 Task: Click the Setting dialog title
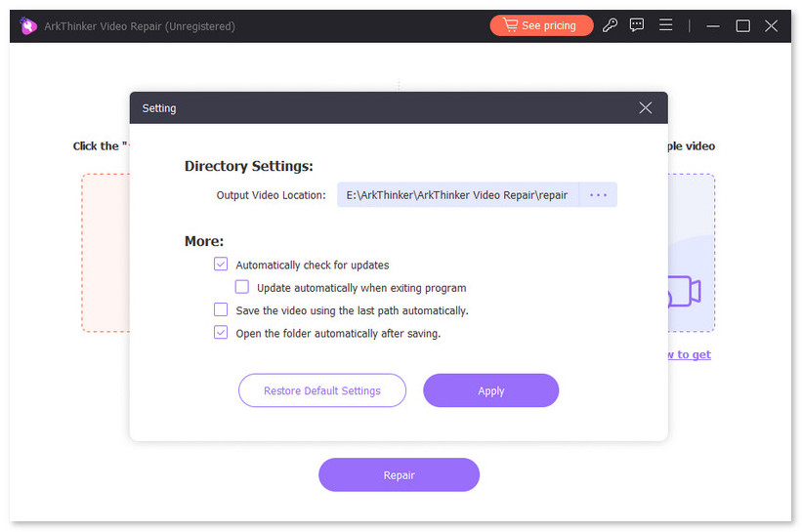(x=159, y=108)
